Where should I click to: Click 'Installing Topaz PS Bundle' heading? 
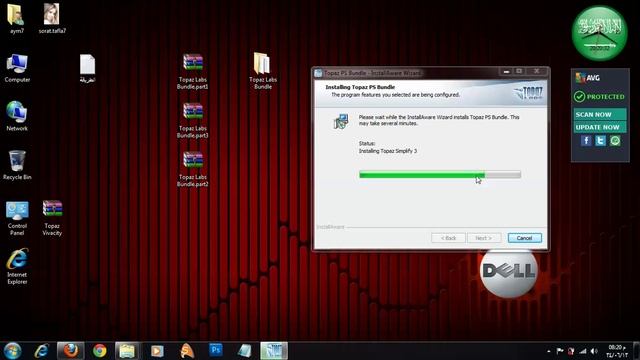[x=360, y=87]
